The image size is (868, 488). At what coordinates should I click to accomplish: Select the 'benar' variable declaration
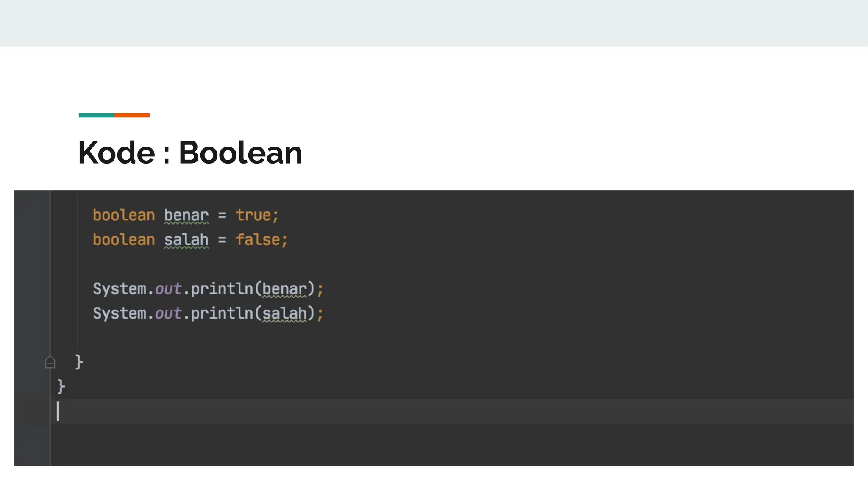[186, 215]
